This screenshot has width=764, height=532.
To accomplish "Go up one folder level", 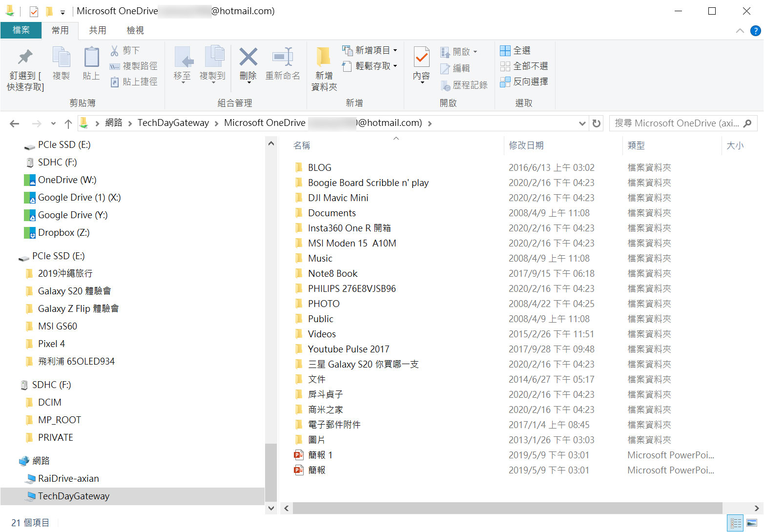I will (68, 123).
